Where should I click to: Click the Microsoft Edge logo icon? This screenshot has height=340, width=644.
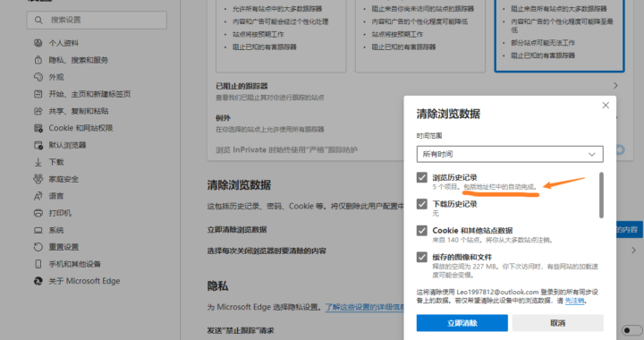click(38, 281)
